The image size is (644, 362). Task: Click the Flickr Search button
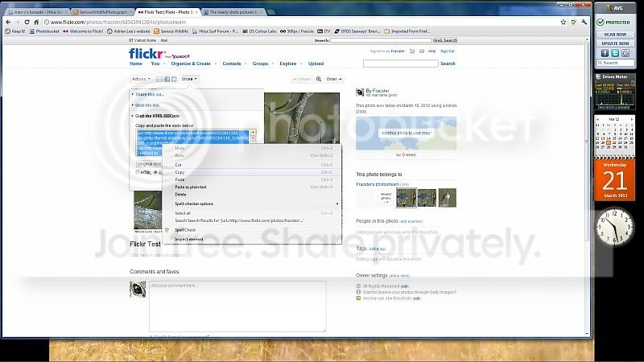click(x=448, y=64)
